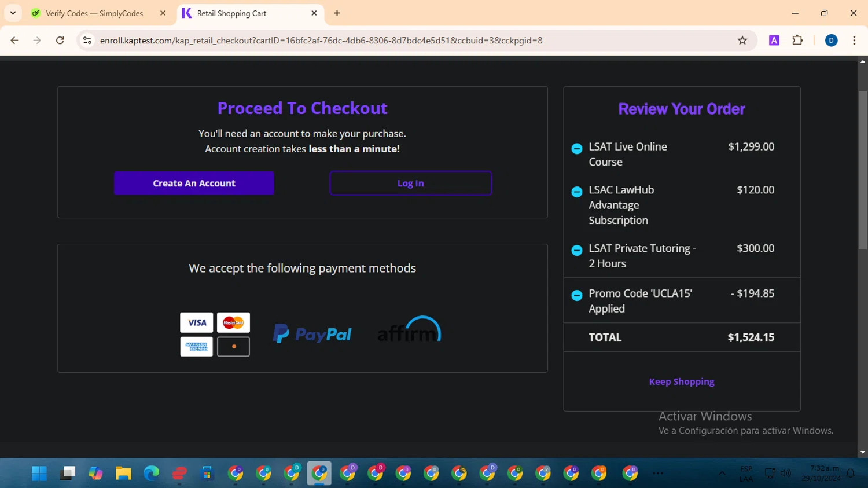Open the purple A extension
Viewport: 868px width, 488px height.
(774, 41)
